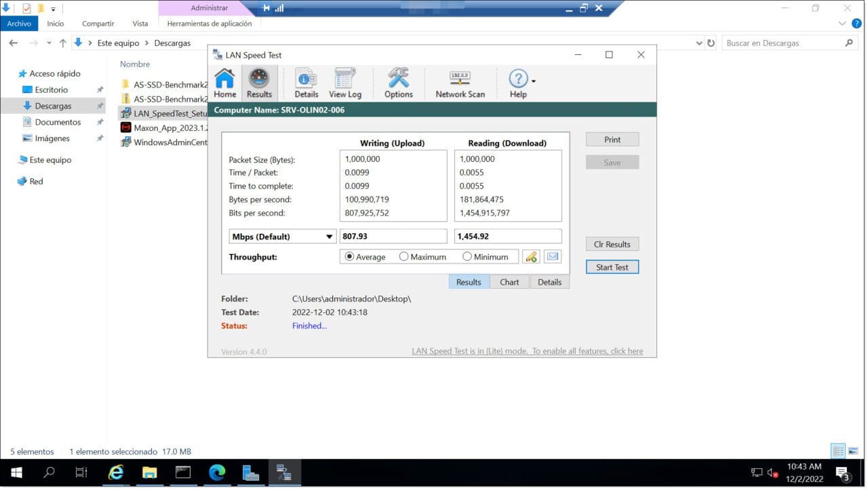
Task: Open the Options wrench icon
Action: 399,83
